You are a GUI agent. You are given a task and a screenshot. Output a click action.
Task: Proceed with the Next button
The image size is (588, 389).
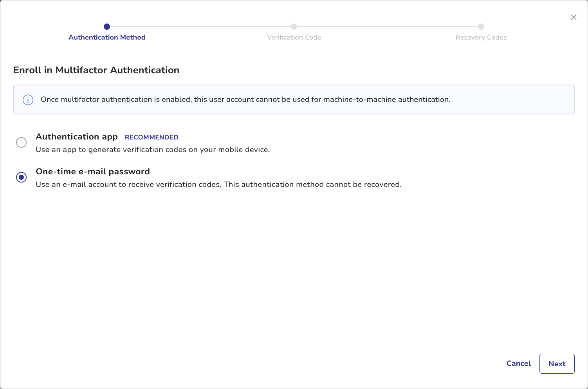(557, 364)
